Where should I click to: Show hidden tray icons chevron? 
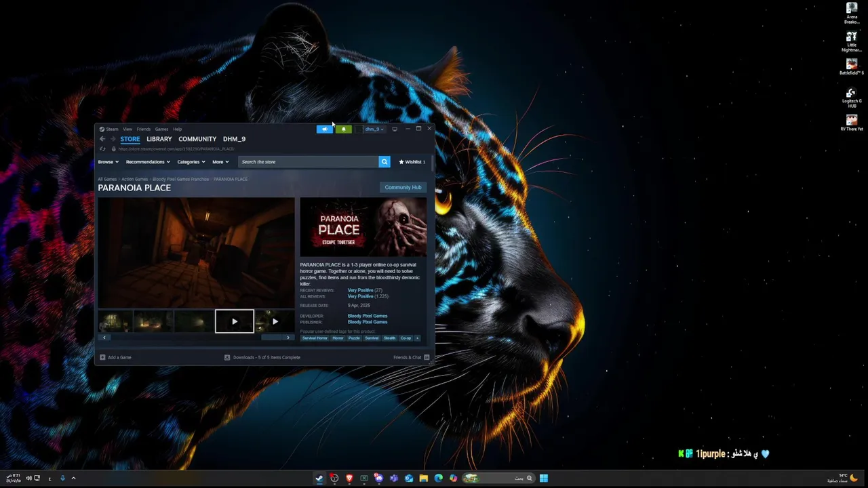tap(73, 478)
